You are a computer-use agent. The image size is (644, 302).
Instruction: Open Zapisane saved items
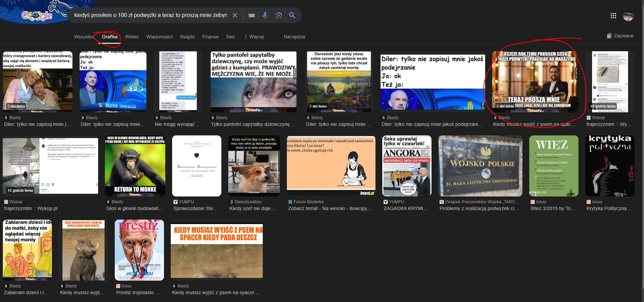click(620, 36)
